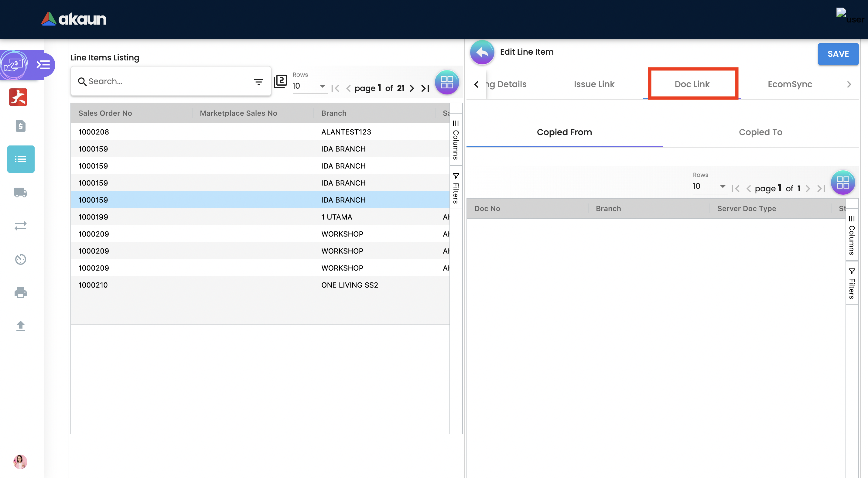Open Rows dropdown in Doc Link pagination
This screenshot has height=478, width=868.
709,186
